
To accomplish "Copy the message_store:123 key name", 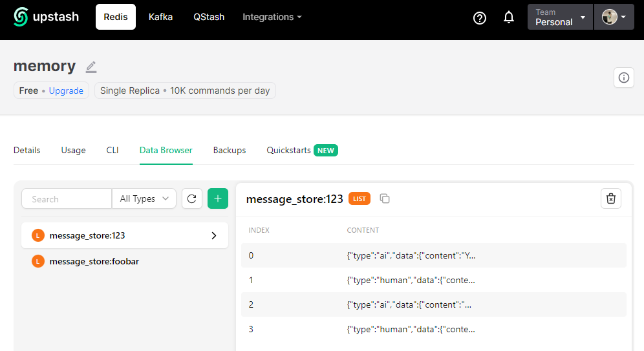I will (385, 198).
